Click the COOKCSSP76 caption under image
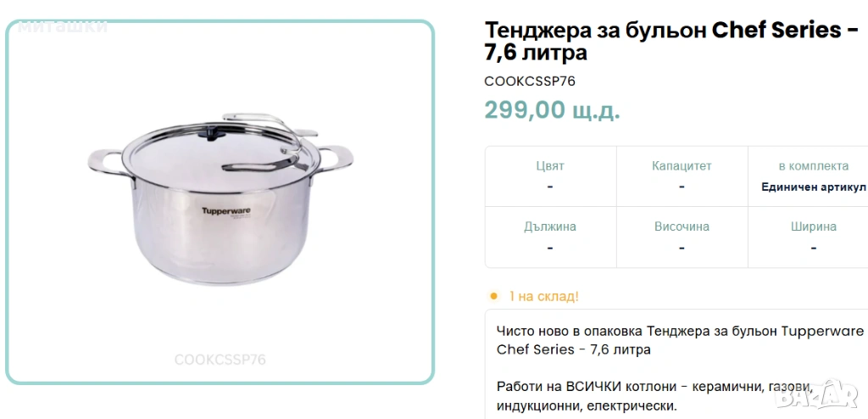Image resolution: width=868 pixels, height=419 pixels. [x=220, y=360]
